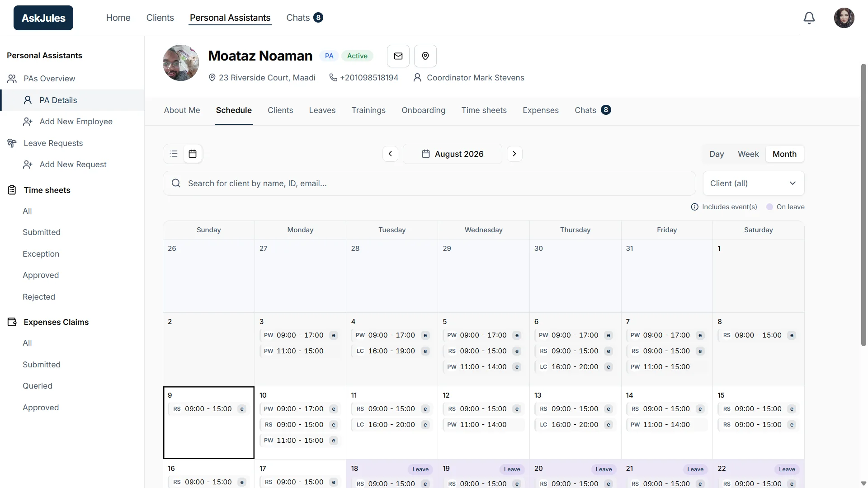The height and width of the screenshot is (488, 868).
Task: Open Queried expenses claims filter
Action: point(38,386)
